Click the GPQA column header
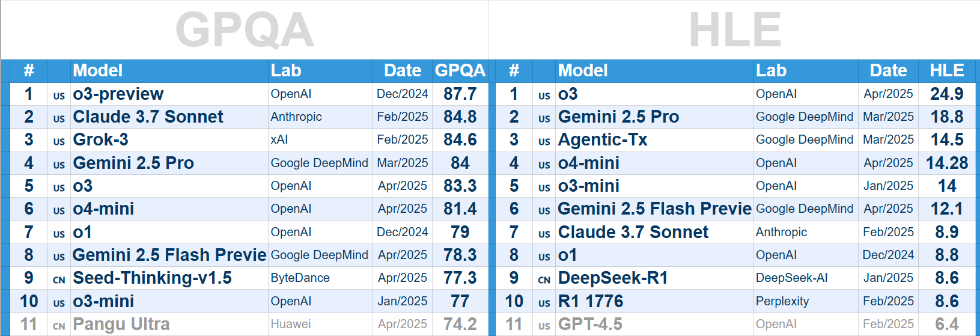Screen dimensions: 980x336 coord(460,71)
